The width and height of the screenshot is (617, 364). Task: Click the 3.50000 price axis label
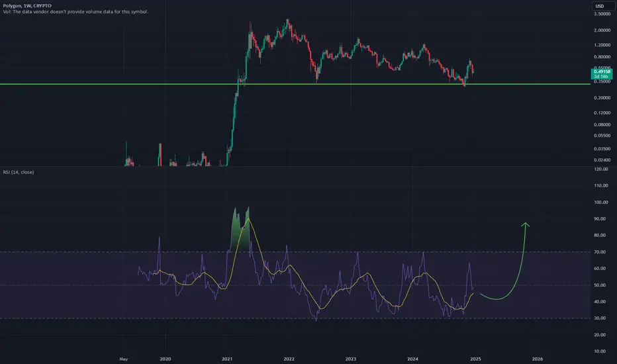click(x=602, y=14)
